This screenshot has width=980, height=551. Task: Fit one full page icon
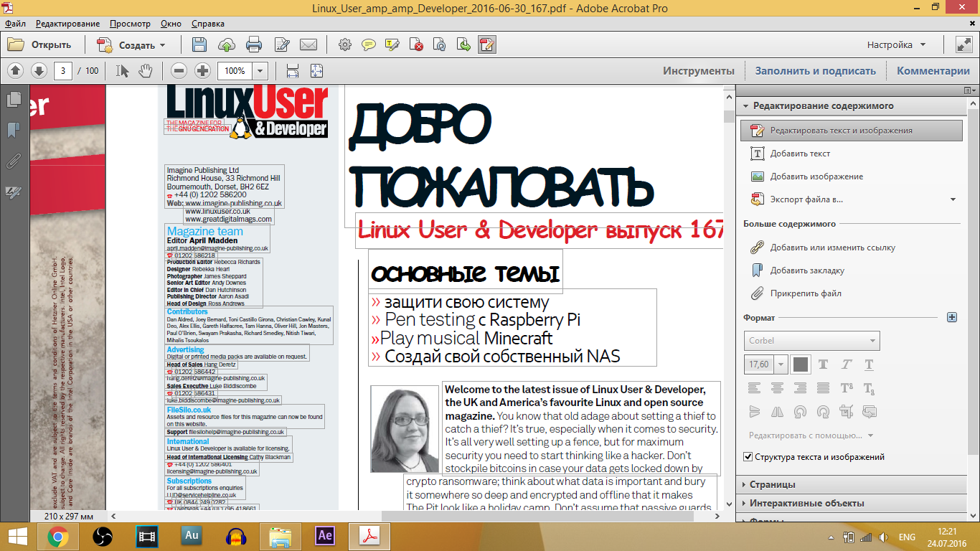tap(316, 70)
